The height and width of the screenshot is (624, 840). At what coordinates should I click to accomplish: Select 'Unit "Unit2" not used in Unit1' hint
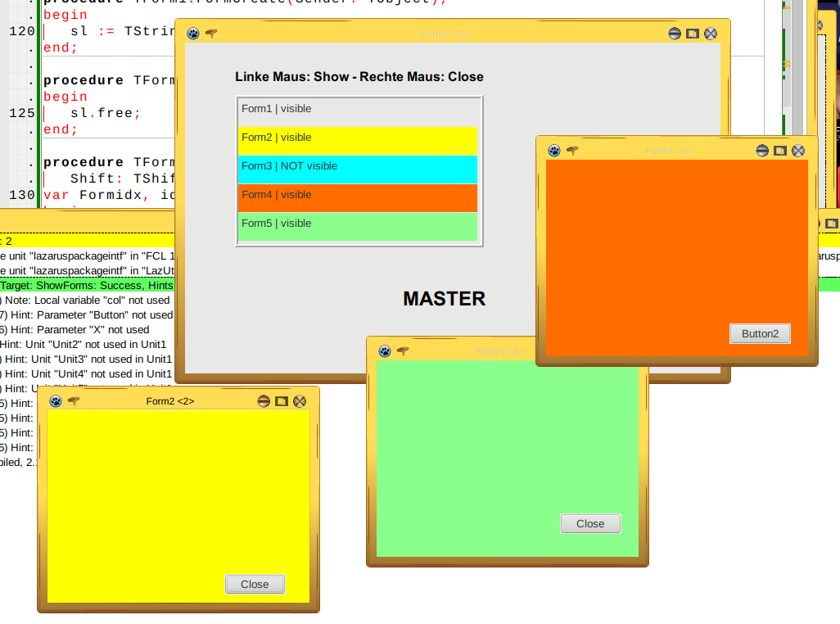pos(88,345)
